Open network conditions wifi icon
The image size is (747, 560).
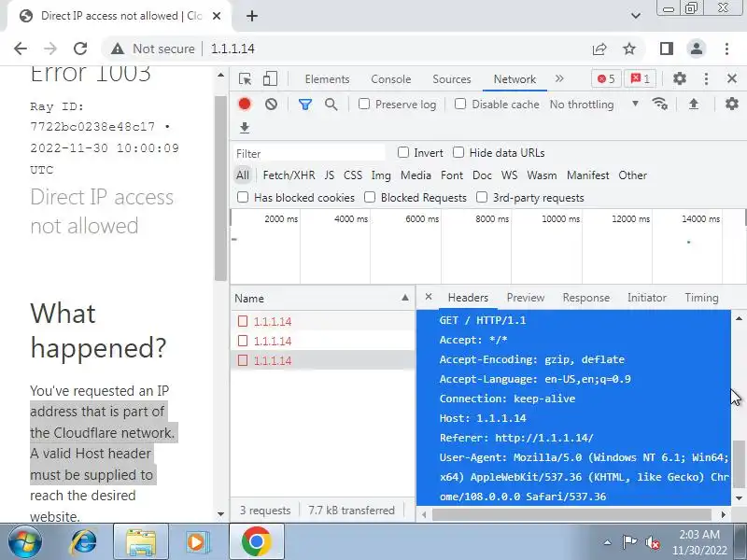click(x=660, y=104)
